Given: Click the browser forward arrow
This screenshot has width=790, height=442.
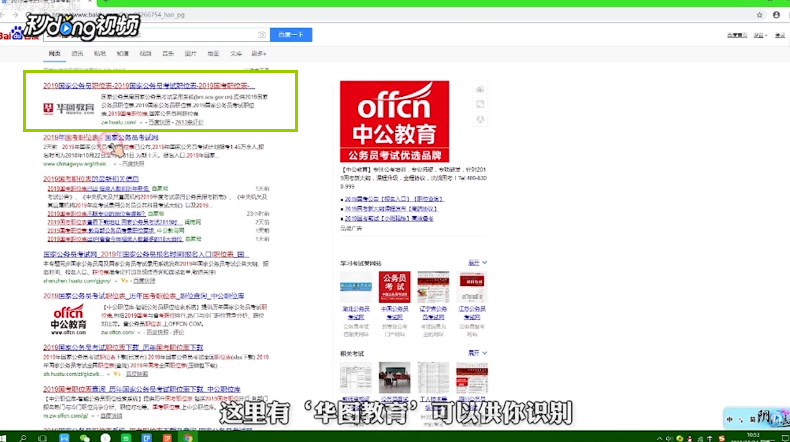Looking at the screenshot, I should pyautogui.click(x=15, y=15).
